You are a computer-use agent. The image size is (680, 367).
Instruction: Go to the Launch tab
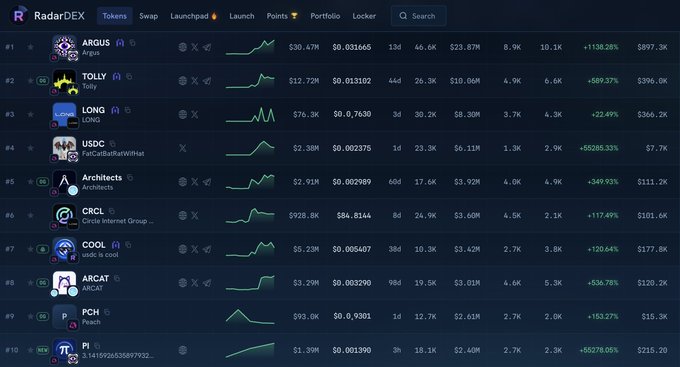[x=242, y=16]
